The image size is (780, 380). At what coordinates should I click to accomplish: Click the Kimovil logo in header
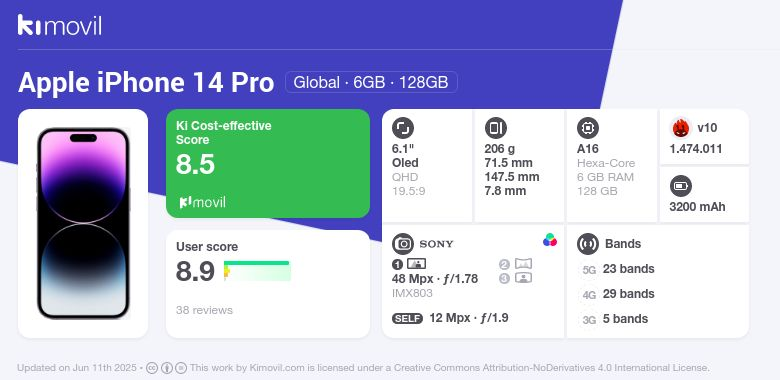[60, 25]
